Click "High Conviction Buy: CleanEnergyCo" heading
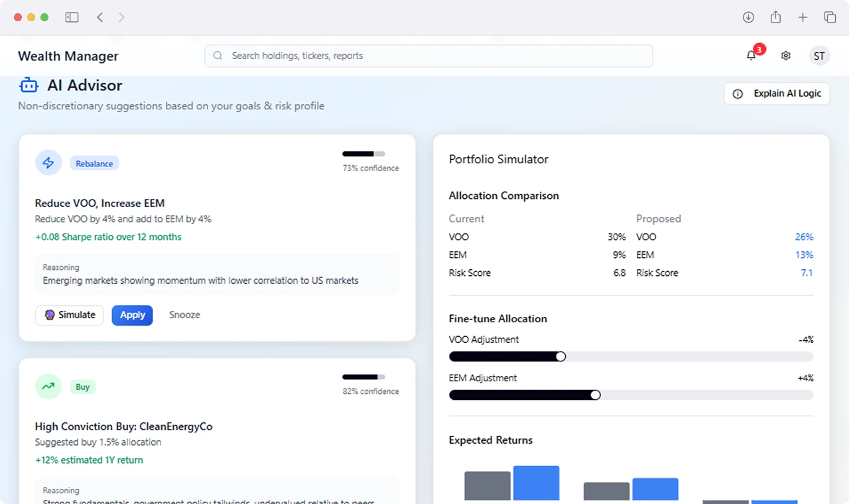This screenshot has height=504, width=849. 124,426
